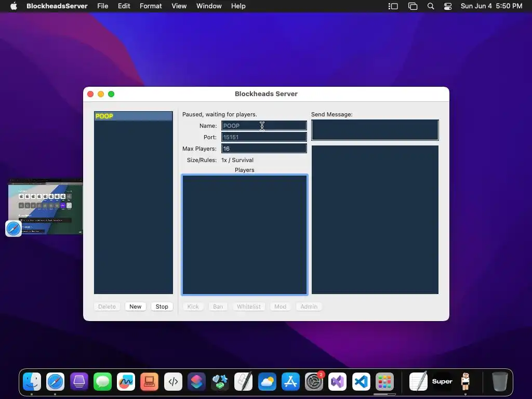Open the View menu
Image resolution: width=532 pixels, height=399 pixels.
179,6
